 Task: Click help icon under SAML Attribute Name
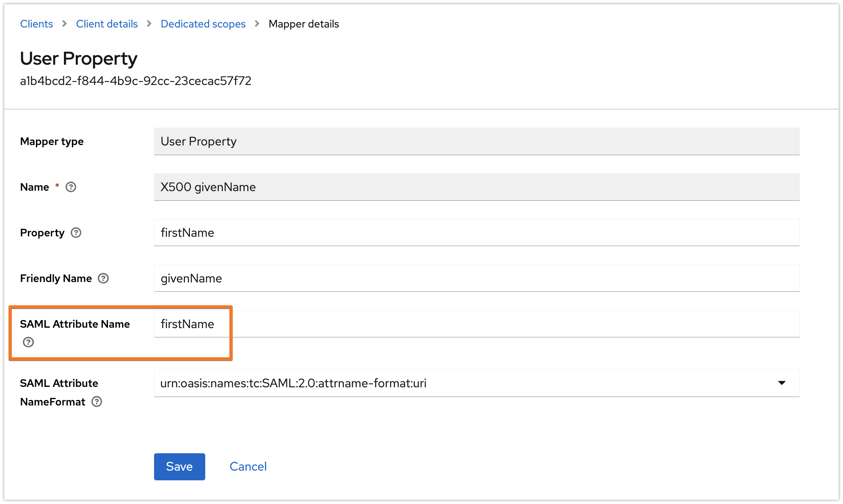click(28, 342)
